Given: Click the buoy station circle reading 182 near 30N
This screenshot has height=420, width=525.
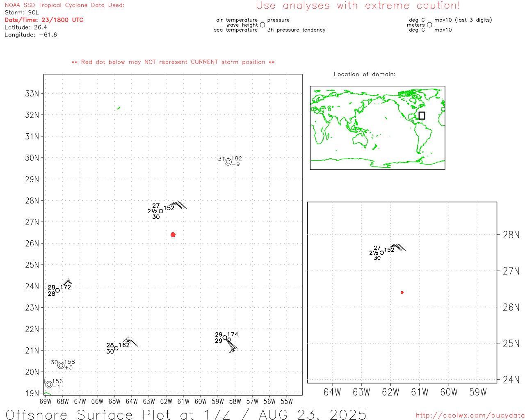Looking at the screenshot, I should [x=228, y=162].
